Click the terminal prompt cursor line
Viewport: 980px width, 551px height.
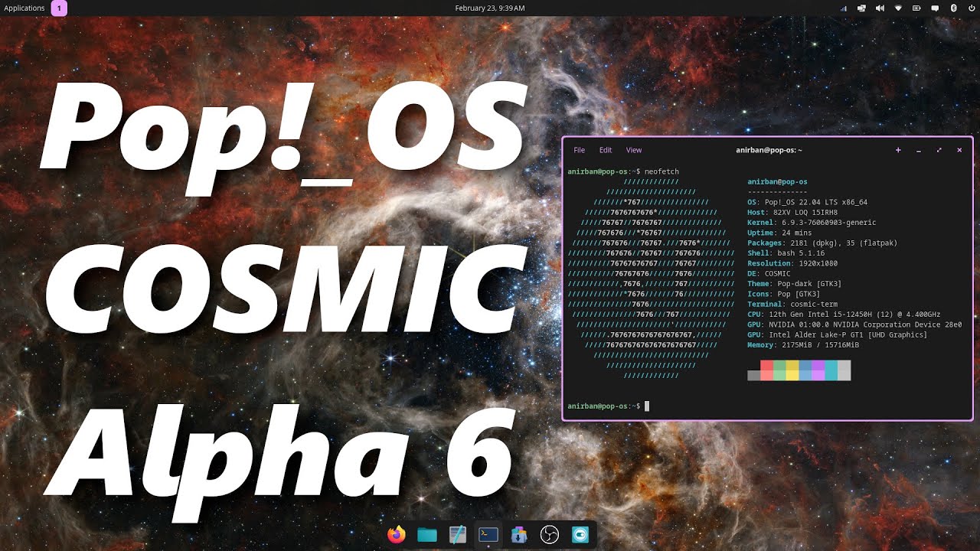(609, 406)
